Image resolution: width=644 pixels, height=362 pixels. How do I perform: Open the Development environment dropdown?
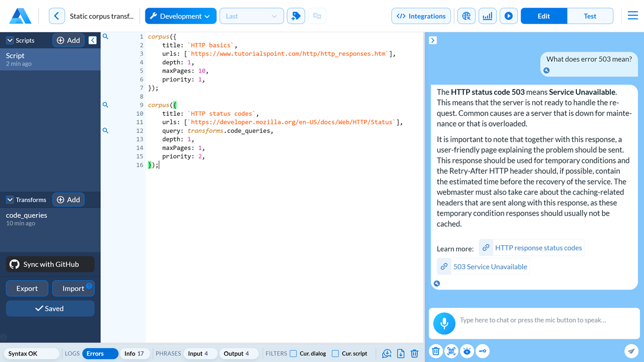180,16
